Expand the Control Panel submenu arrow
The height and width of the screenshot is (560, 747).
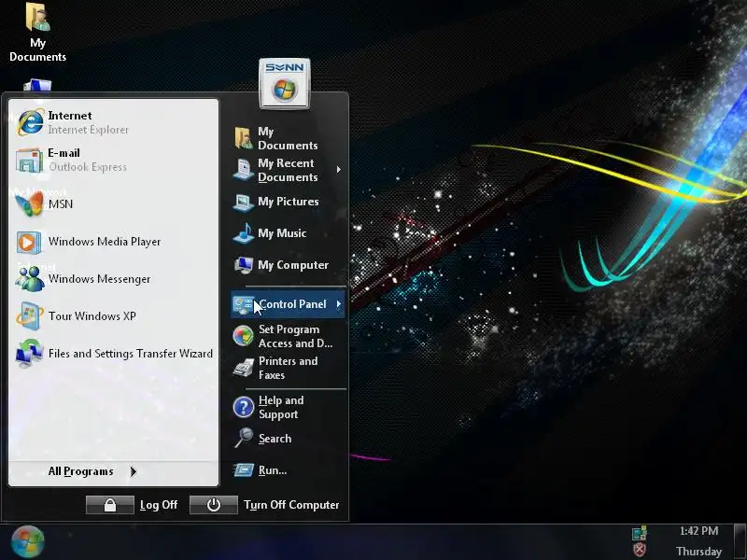(x=339, y=304)
